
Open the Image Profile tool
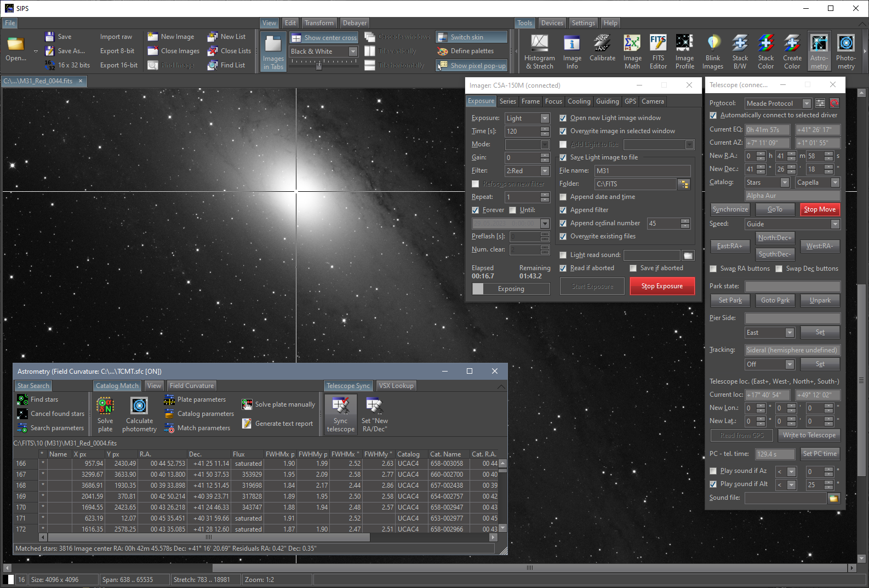[684, 52]
